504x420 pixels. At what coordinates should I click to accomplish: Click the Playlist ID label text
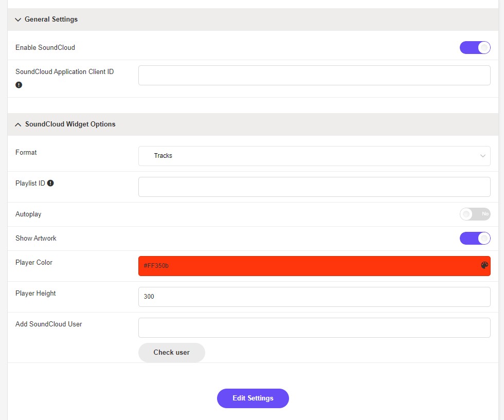pyautogui.click(x=30, y=183)
